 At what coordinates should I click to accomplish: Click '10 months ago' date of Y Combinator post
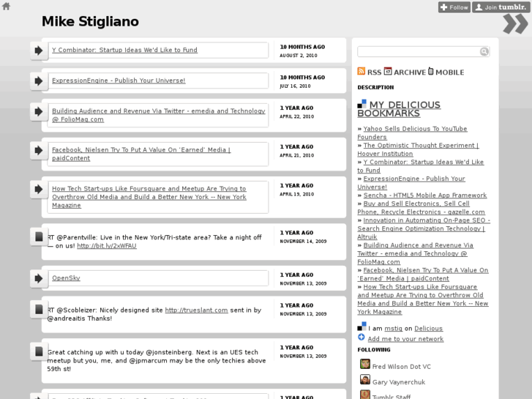pos(302,47)
